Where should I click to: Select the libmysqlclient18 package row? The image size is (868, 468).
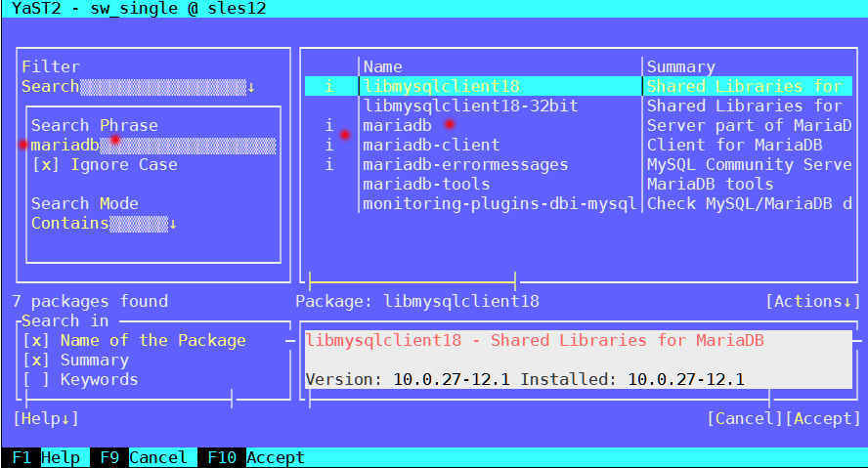click(579, 86)
